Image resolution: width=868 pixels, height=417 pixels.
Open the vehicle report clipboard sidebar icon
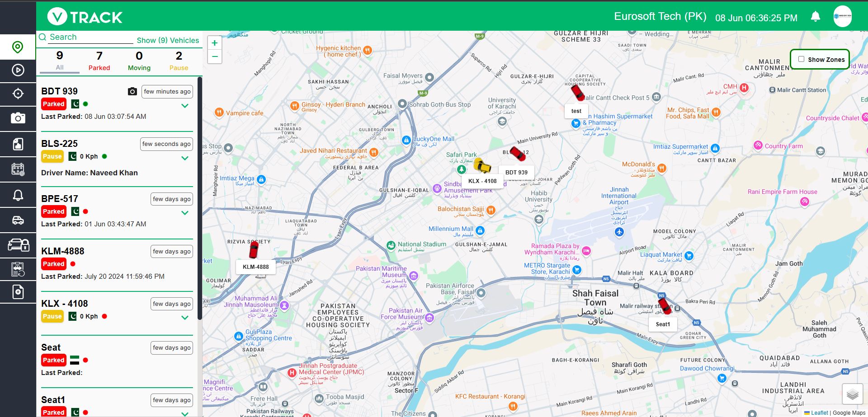(x=18, y=270)
